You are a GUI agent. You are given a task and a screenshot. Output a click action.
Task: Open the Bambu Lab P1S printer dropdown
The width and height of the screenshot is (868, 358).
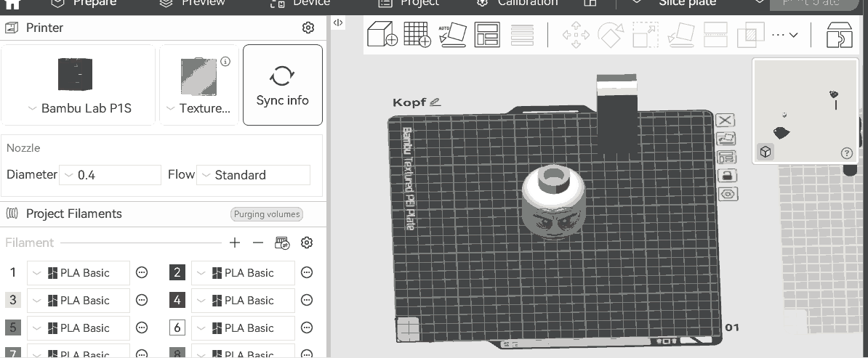click(x=79, y=108)
